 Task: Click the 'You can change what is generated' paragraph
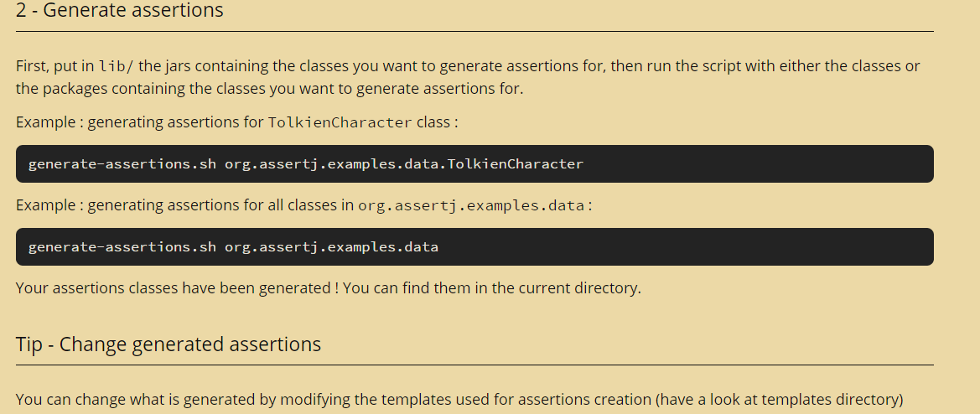(x=459, y=400)
